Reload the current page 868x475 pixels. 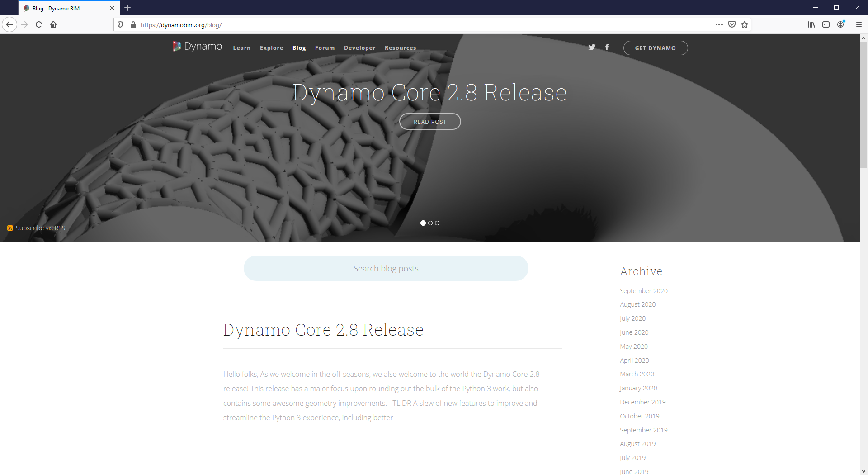tap(39, 25)
